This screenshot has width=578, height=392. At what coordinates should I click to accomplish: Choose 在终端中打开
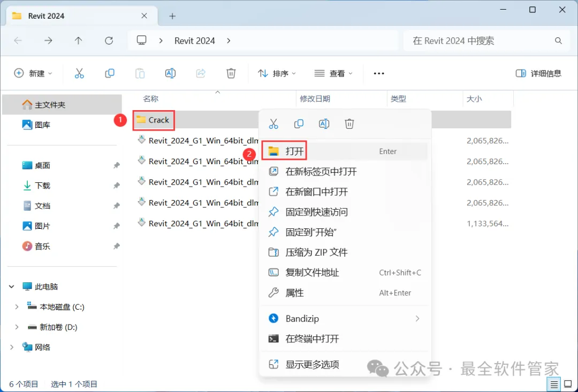(x=345, y=339)
